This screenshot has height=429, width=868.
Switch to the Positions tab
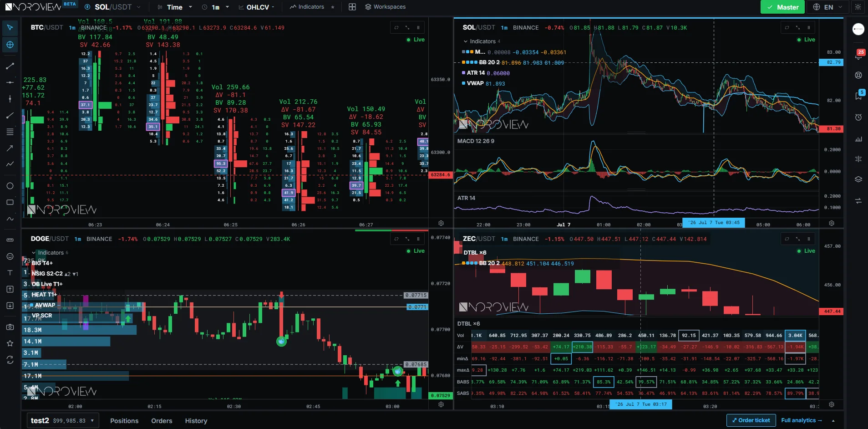tap(124, 421)
